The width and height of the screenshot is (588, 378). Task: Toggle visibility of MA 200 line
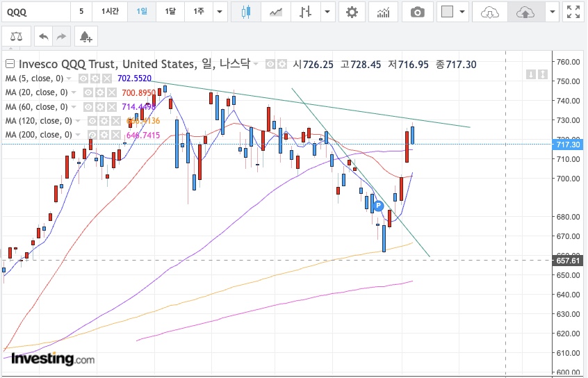[92, 135]
